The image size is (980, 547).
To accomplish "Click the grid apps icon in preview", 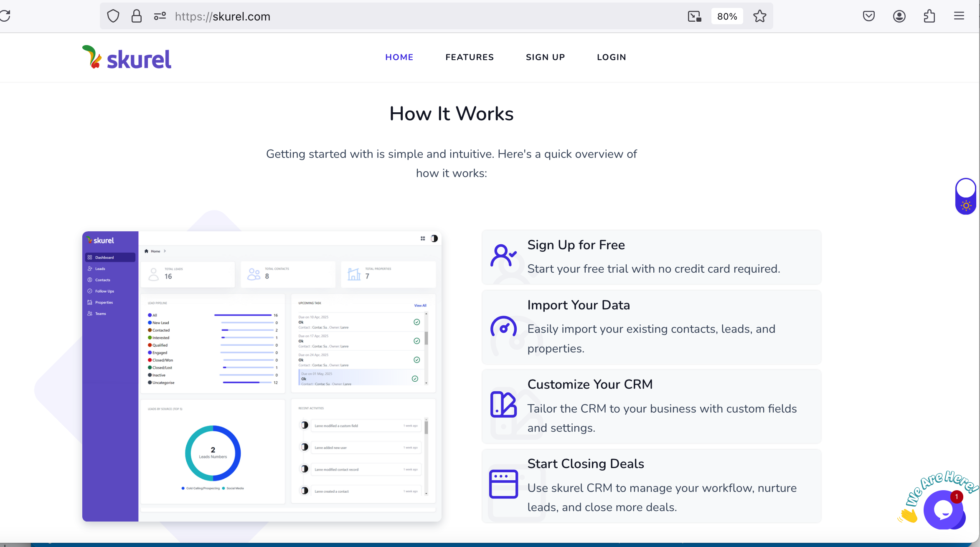I will pos(423,238).
